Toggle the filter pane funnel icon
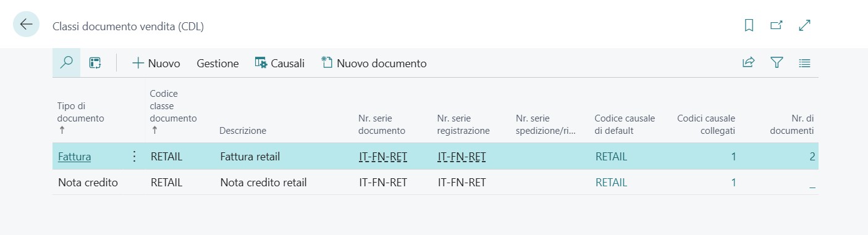Image resolution: width=868 pixels, height=235 pixels. point(777,63)
